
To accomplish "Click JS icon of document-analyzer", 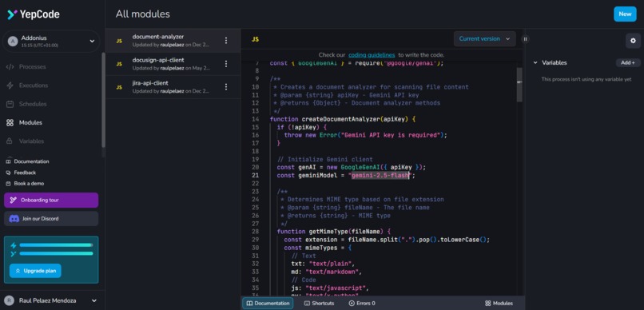I will pos(119,41).
